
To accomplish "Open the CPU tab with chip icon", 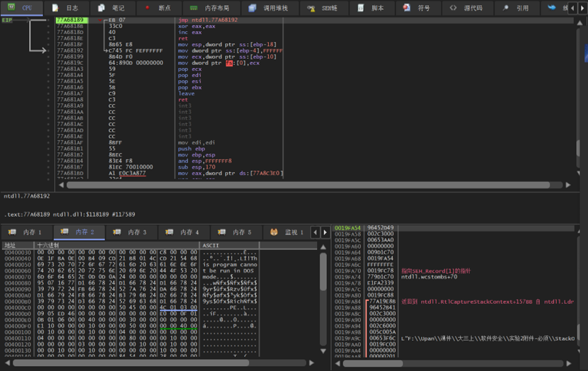I will [x=21, y=8].
